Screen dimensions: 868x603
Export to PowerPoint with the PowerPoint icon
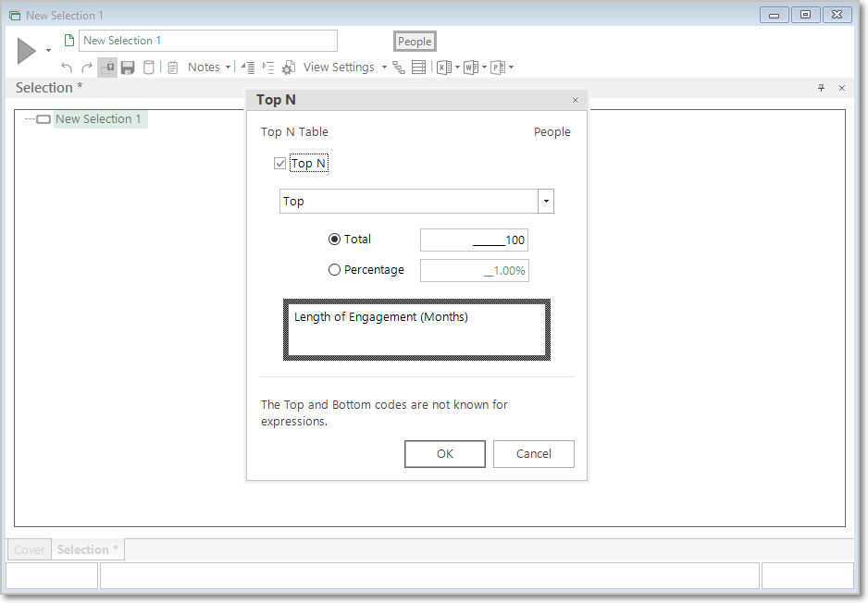pyautogui.click(x=498, y=68)
